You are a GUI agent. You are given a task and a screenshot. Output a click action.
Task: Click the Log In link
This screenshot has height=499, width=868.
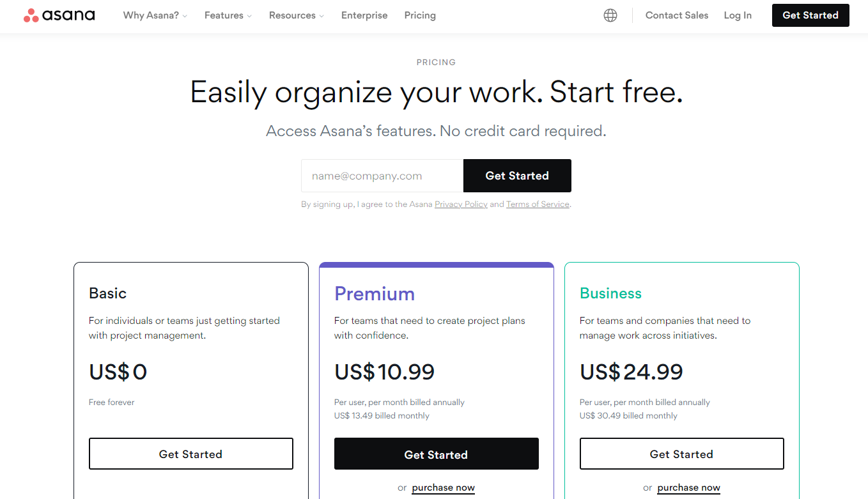pyautogui.click(x=738, y=15)
